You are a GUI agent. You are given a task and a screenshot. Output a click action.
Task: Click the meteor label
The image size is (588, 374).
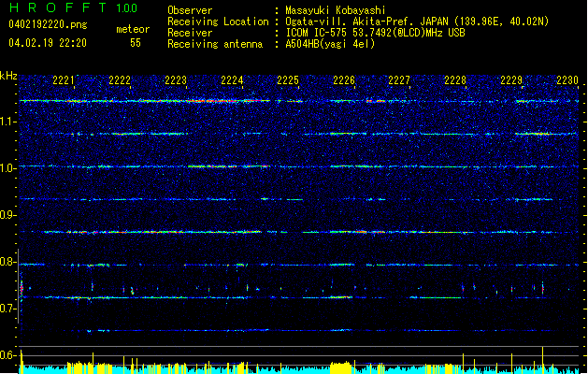(x=133, y=29)
